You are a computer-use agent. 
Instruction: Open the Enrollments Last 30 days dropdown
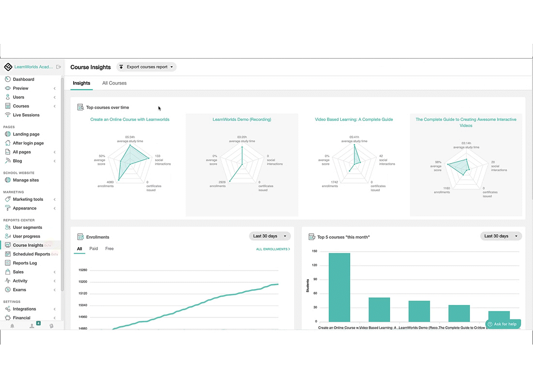click(270, 236)
